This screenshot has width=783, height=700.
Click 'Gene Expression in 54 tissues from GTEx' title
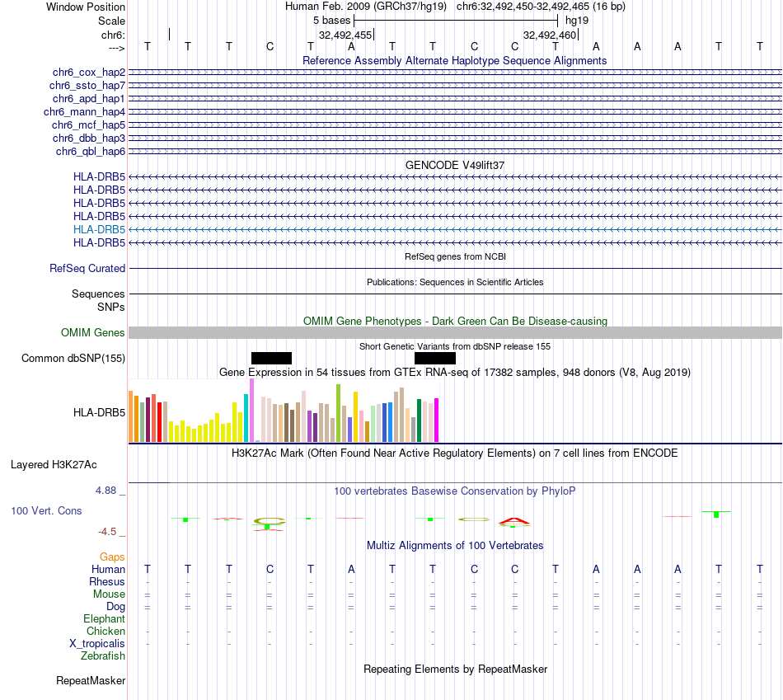pos(455,372)
